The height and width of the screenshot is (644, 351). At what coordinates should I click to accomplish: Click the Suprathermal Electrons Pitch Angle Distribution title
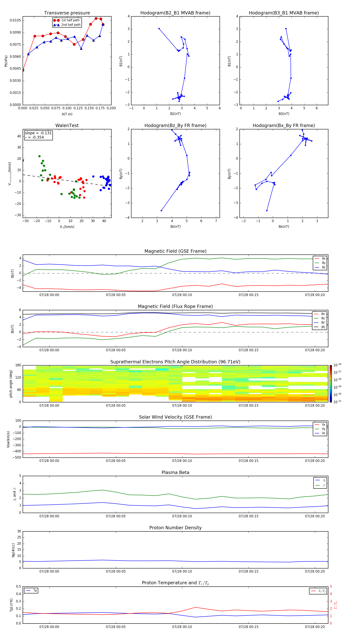(175, 362)
